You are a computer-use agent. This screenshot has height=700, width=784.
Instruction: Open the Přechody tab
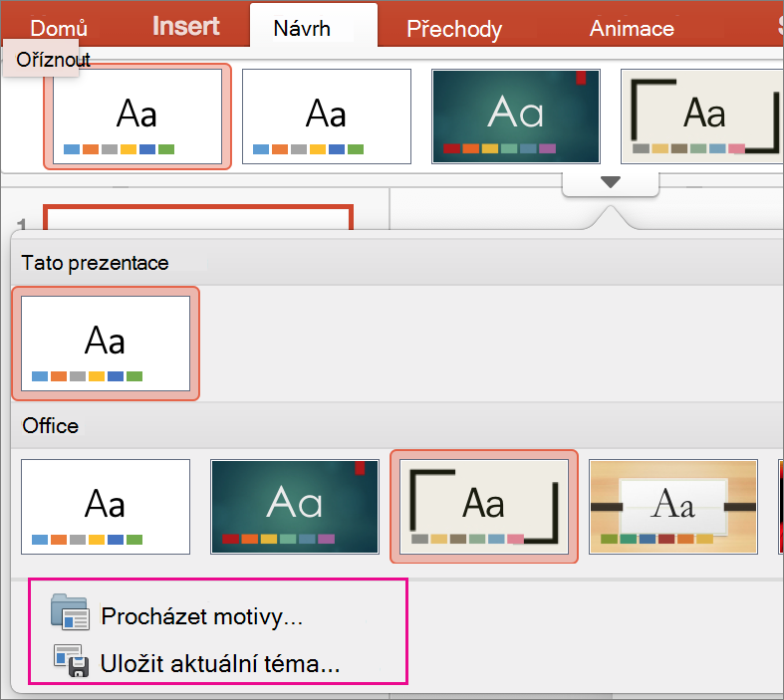tap(454, 29)
